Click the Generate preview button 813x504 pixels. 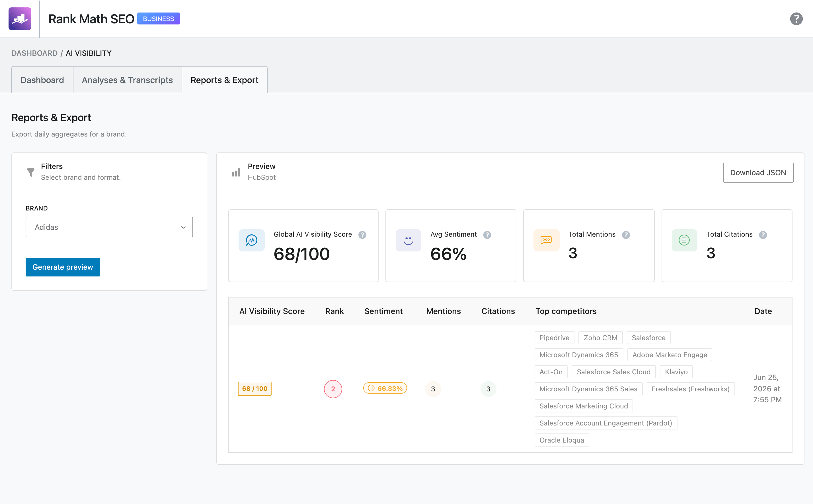63,267
